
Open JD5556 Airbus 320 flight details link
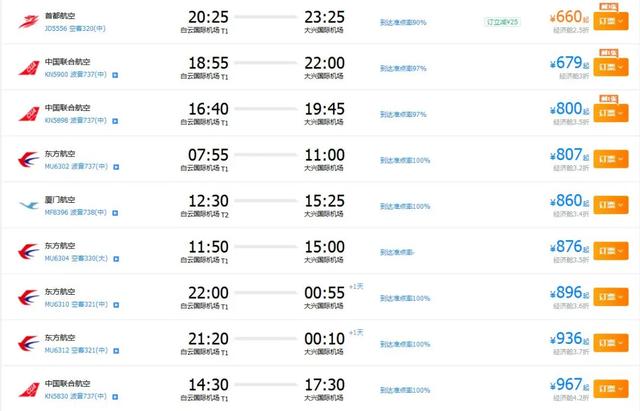pos(75,29)
